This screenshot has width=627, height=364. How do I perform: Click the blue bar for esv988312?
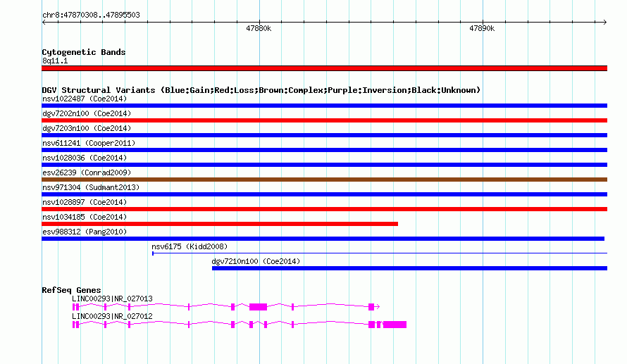pyautogui.click(x=323, y=239)
